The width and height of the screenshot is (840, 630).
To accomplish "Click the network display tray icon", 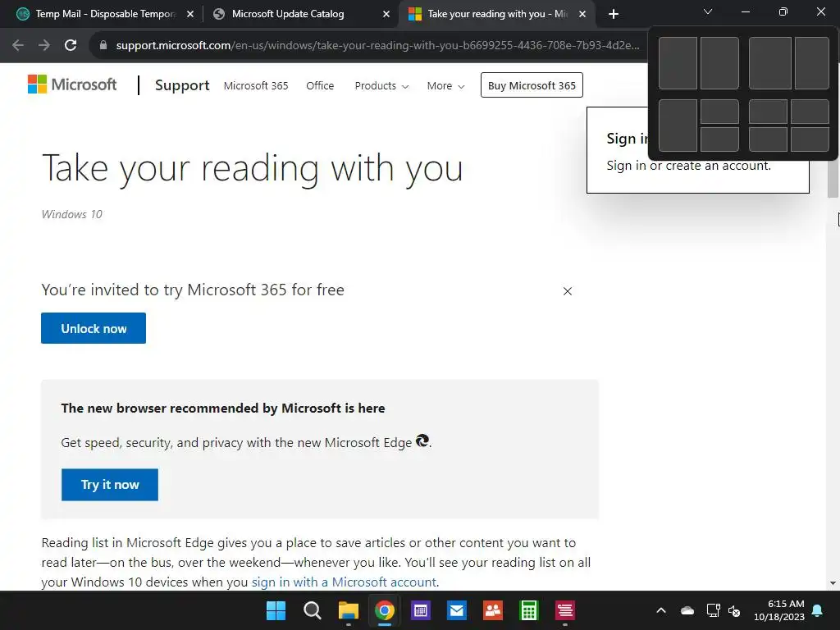I will 713,610.
